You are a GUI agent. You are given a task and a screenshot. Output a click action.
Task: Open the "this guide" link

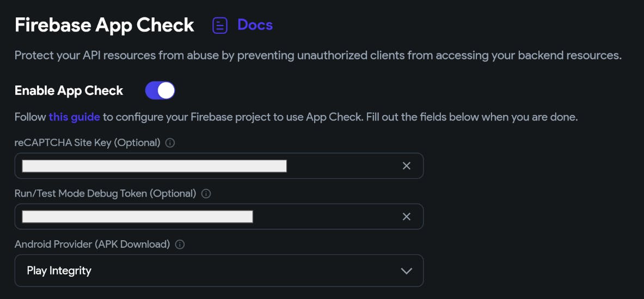point(75,117)
